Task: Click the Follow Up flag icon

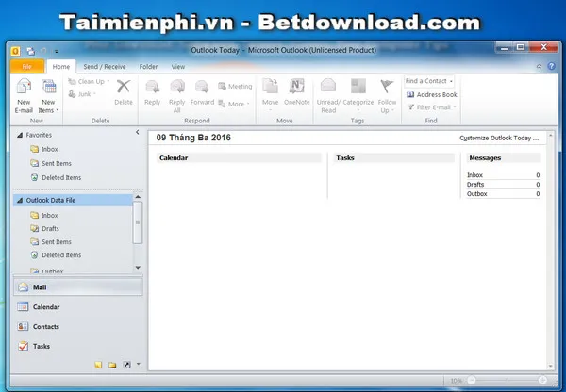Action: (x=387, y=92)
